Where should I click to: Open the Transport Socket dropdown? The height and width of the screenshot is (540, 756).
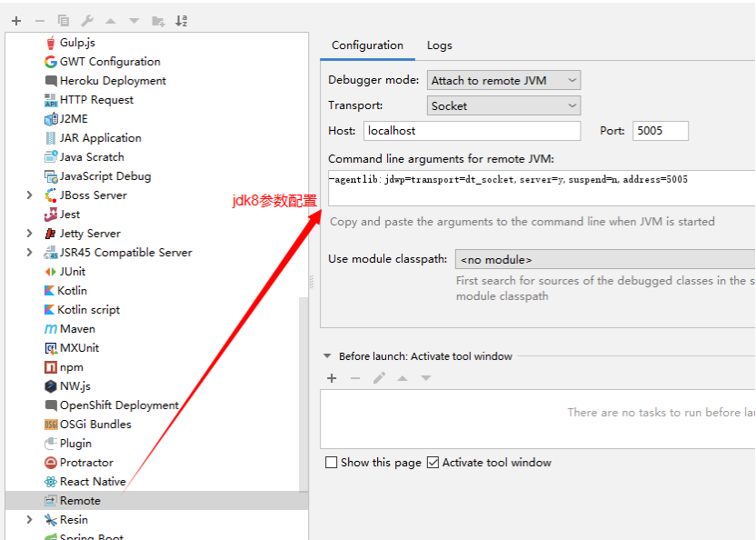503,105
